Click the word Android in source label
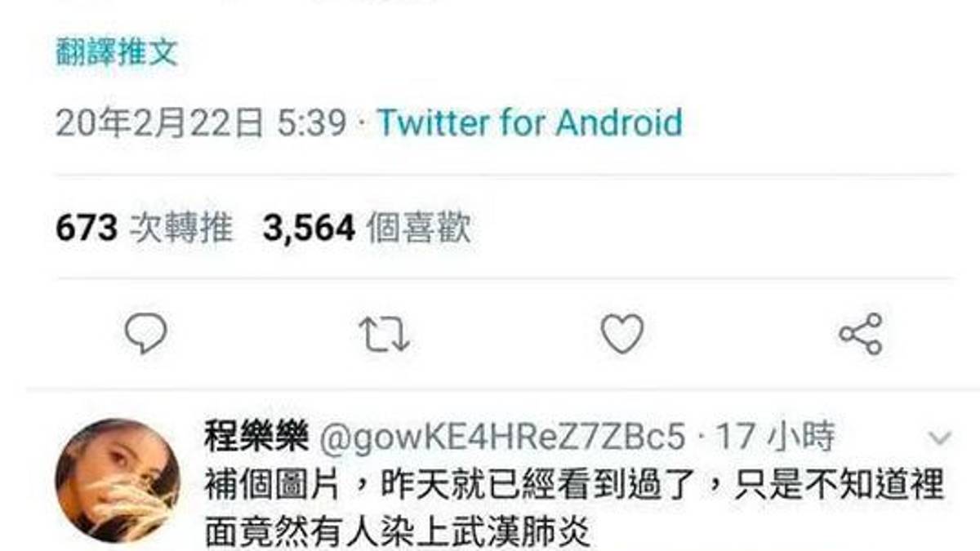Image resolution: width=980 pixels, height=551 pixels. [x=619, y=123]
